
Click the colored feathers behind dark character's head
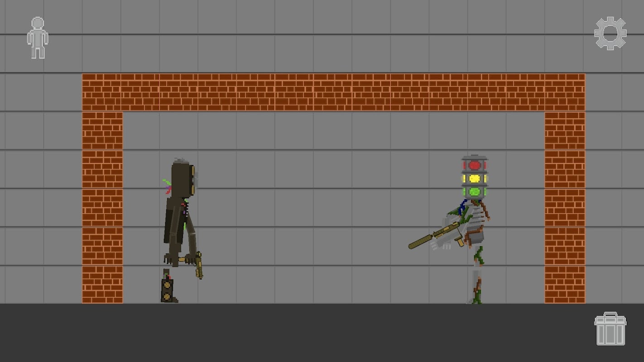coord(167,186)
